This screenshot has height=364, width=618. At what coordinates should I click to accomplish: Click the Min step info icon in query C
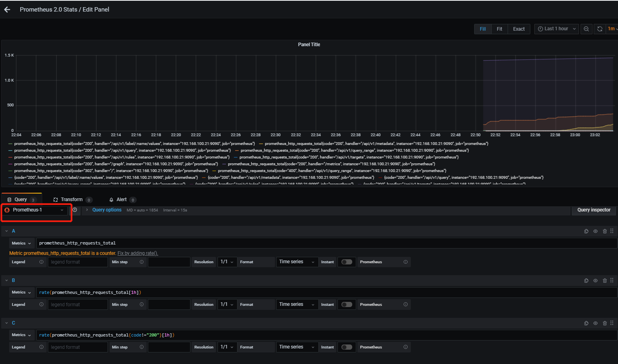pyautogui.click(x=141, y=347)
